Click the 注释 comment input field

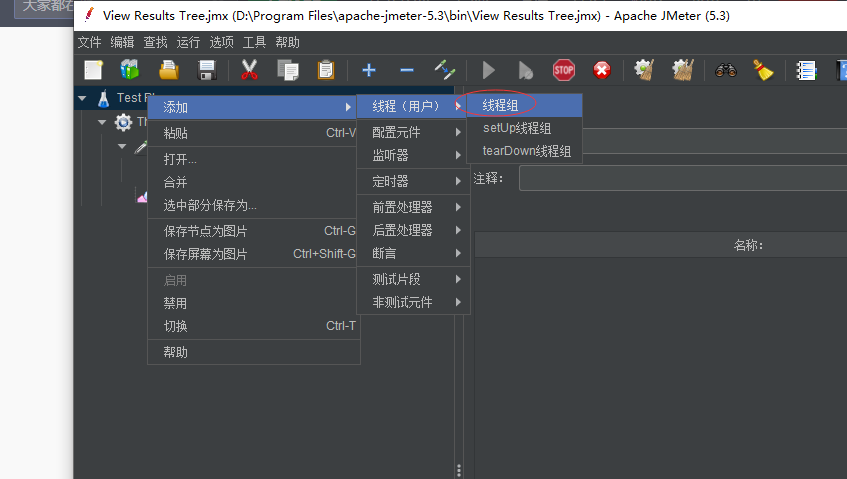(683, 178)
